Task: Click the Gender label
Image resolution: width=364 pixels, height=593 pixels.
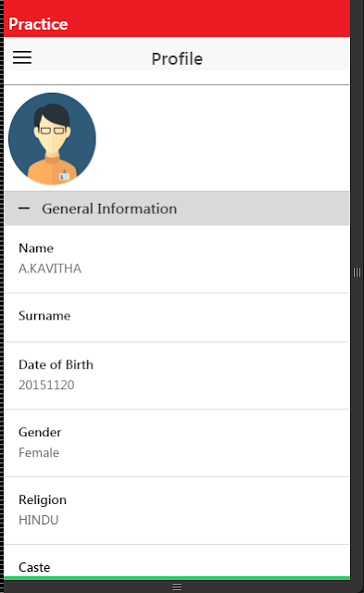Action: point(40,433)
